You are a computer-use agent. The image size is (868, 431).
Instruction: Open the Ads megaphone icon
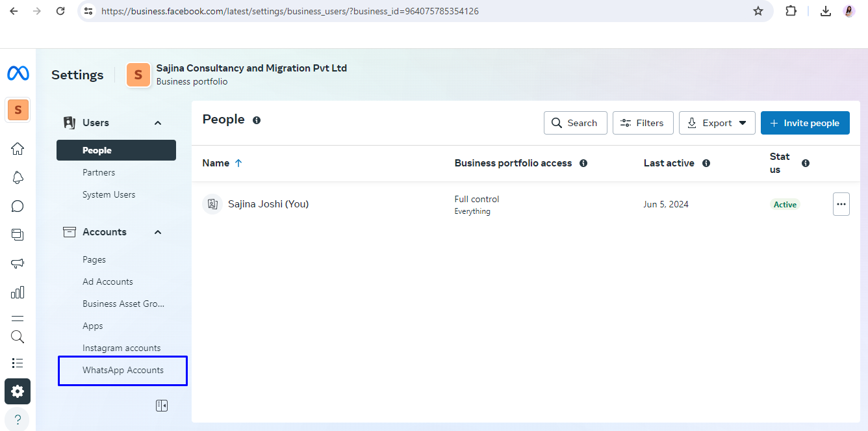click(x=18, y=263)
